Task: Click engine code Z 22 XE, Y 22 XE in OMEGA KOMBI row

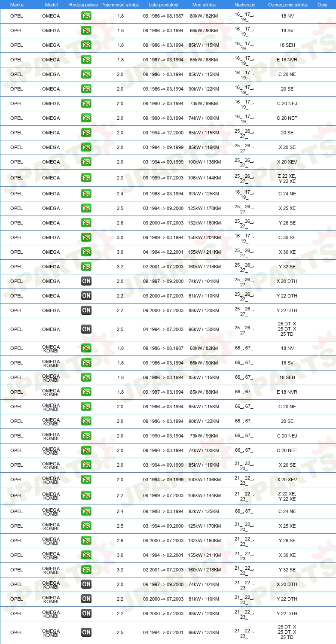Action: (287, 496)
